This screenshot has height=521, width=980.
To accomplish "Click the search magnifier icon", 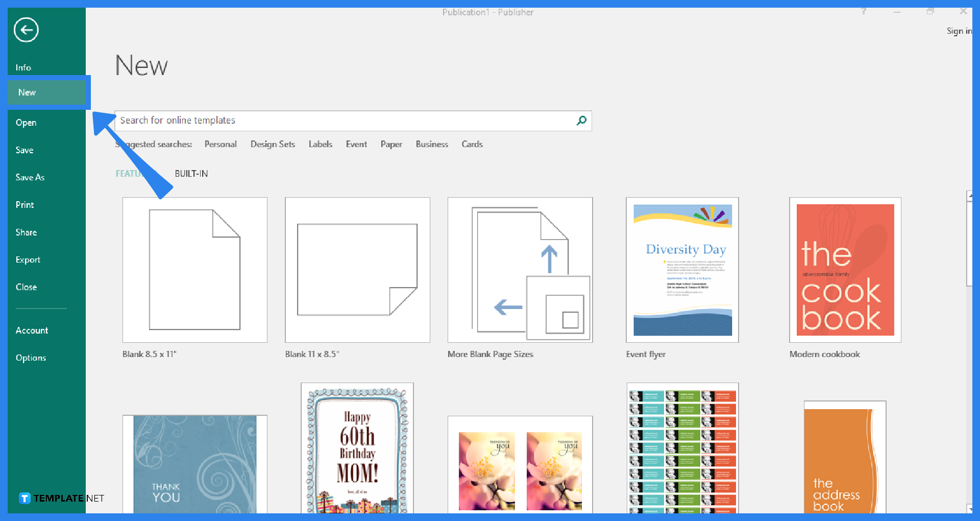I will pos(581,121).
